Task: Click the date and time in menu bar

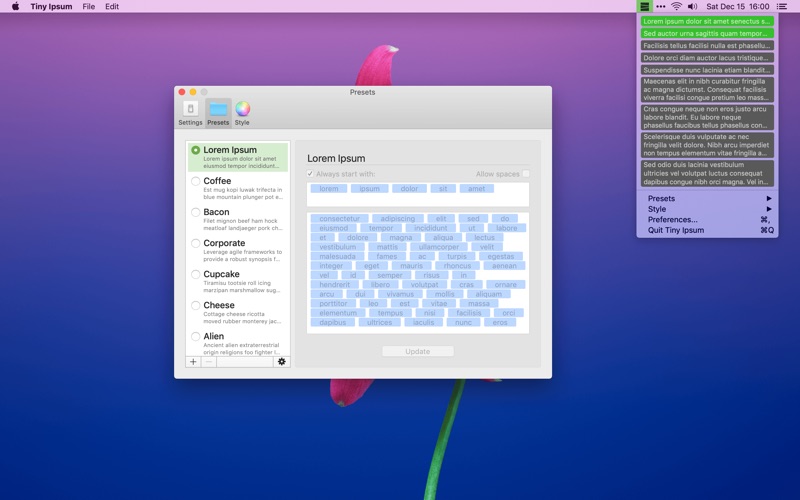Action: 738,6
